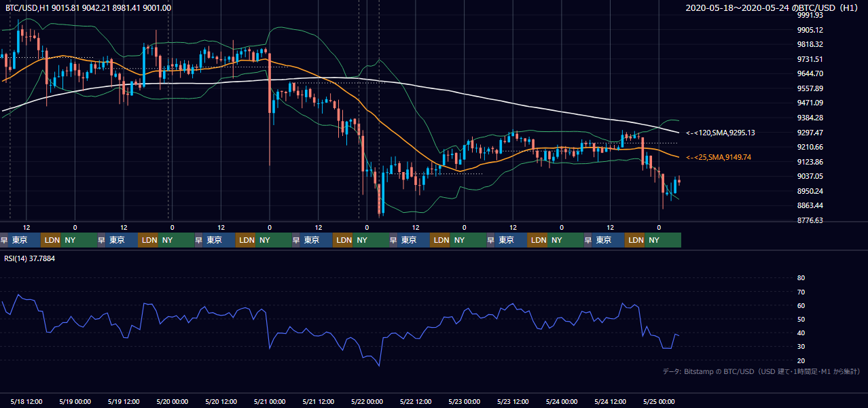Click the 5/19 00:00 date label
The image size is (868, 408).
(75, 402)
